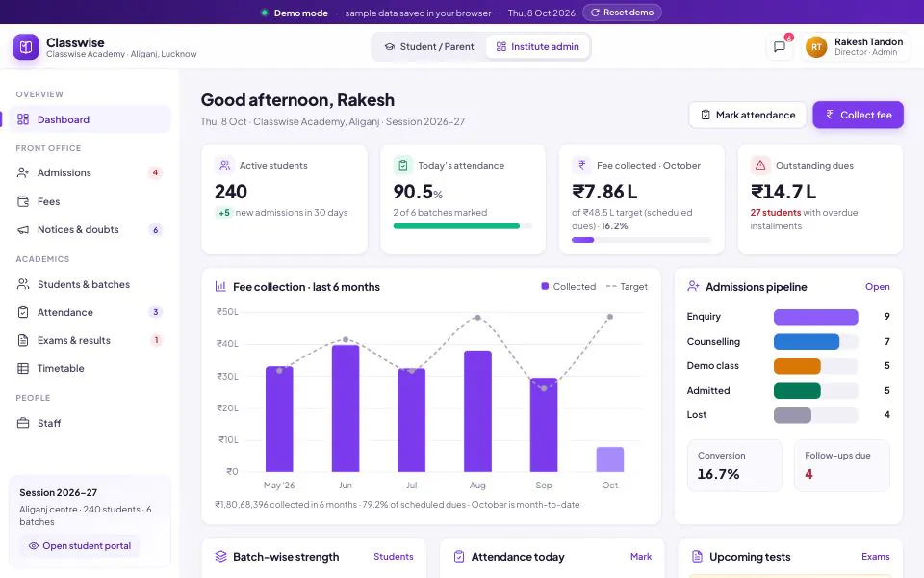Click the Timetable table icon in sidebar
Screen dimensions: 924x578
tap(23, 369)
